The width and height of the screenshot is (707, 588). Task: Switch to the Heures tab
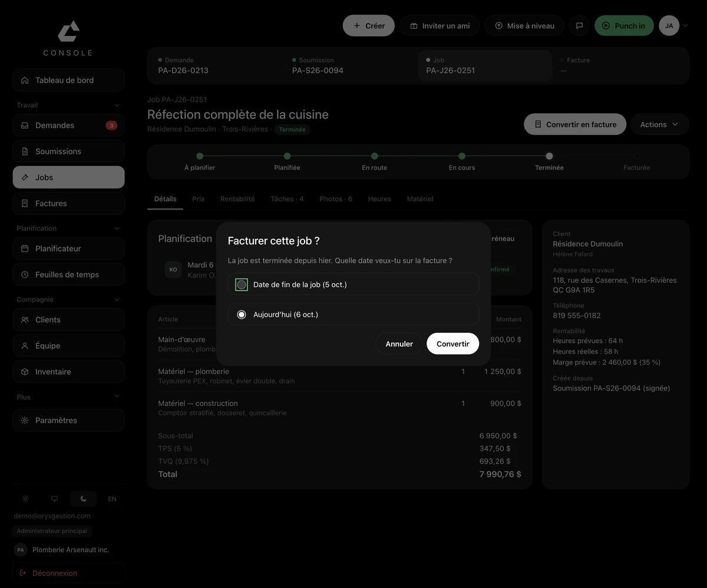click(379, 199)
